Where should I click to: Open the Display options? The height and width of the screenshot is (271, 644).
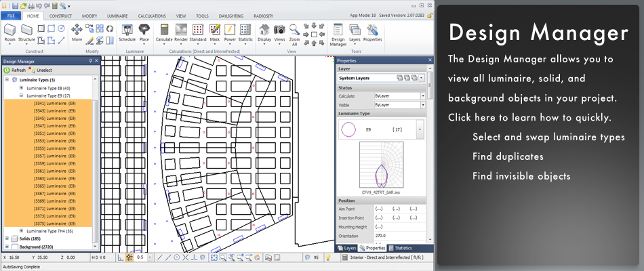[x=264, y=33]
